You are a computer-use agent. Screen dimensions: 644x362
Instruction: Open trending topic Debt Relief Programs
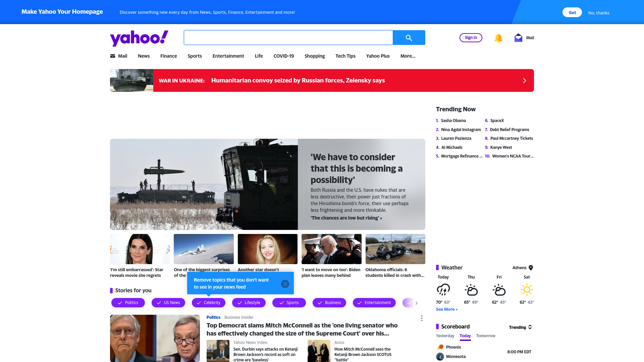(x=509, y=130)
